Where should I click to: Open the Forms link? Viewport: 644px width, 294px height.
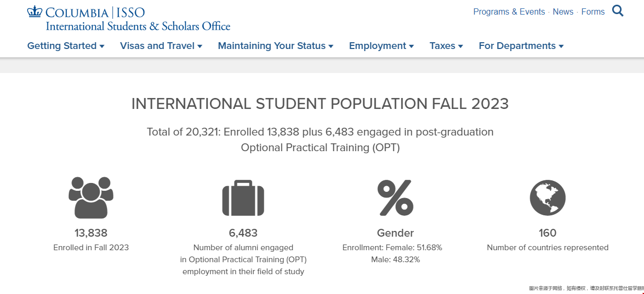pyautogui.click(x=593, y=11)
